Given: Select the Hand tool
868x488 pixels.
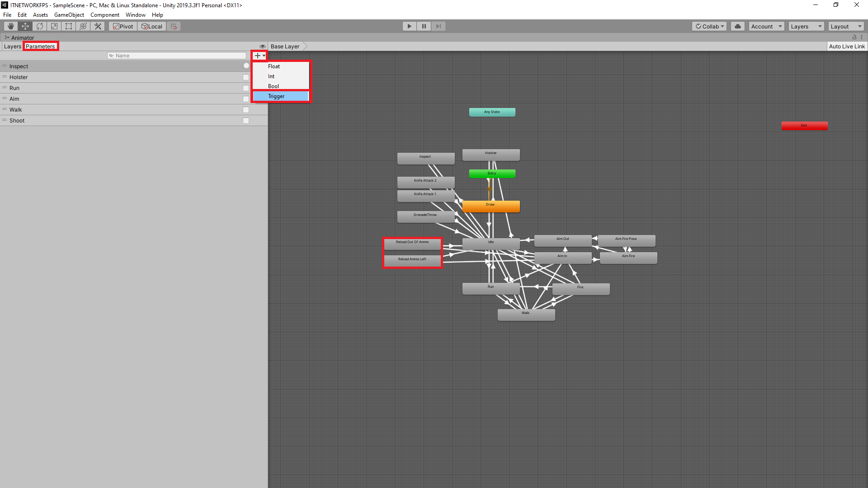Looking at the screenshot, I should point(10,26).
